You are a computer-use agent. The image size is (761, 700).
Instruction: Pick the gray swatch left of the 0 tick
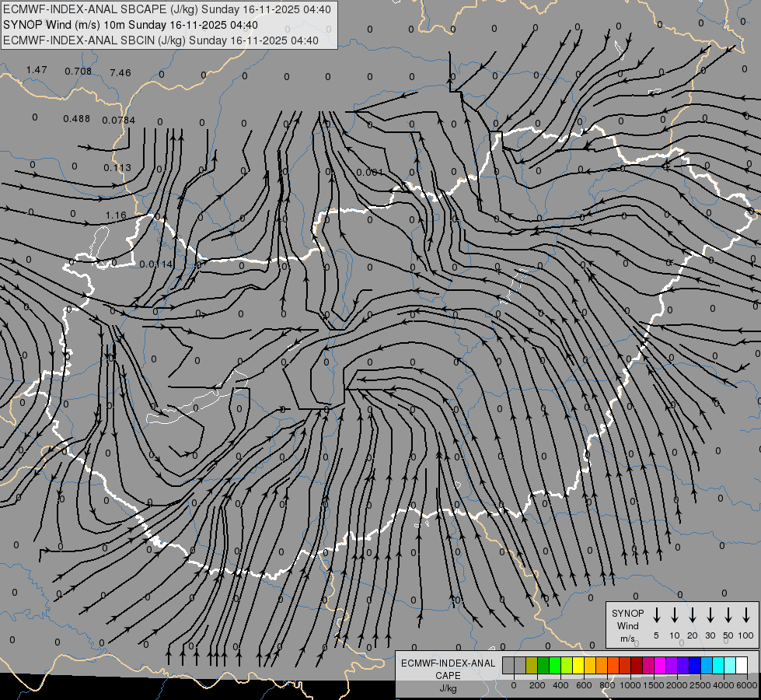[508, 666]
